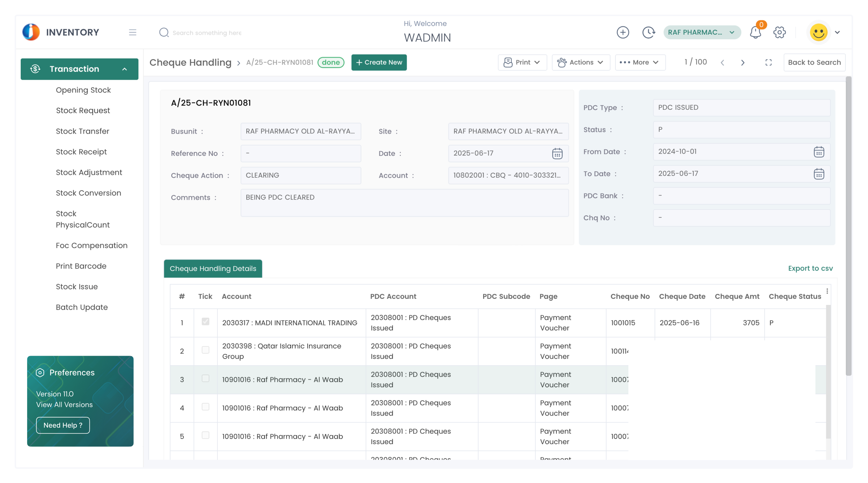Go to next record arrow
Image resolution: width=868 pixels, height=483 pixels.
point(743,63)
